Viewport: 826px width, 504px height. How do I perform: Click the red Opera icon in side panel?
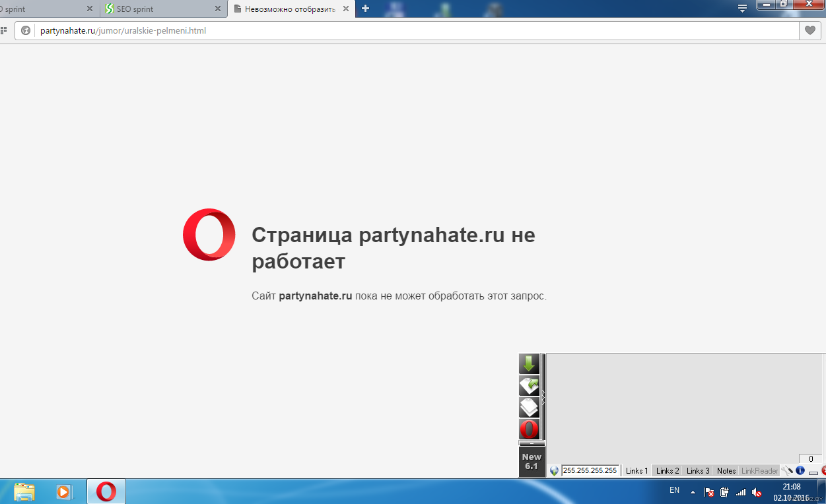click(x=529, y=429)
